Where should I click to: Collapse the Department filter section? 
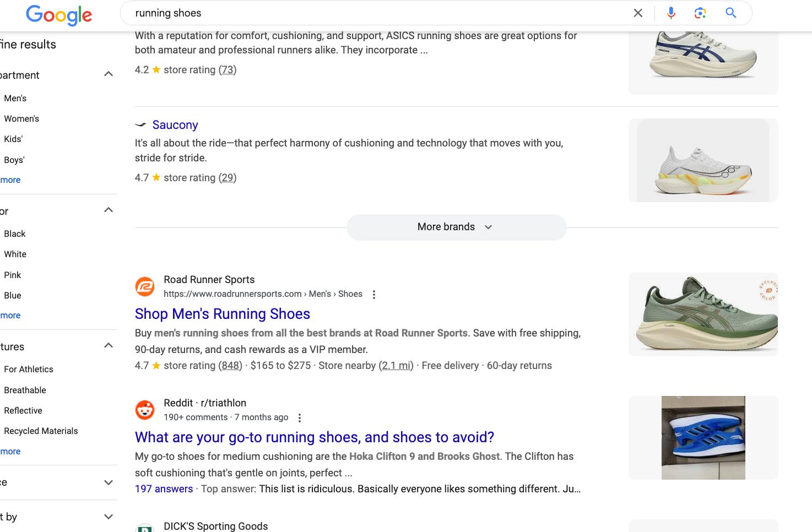point(109,74)
